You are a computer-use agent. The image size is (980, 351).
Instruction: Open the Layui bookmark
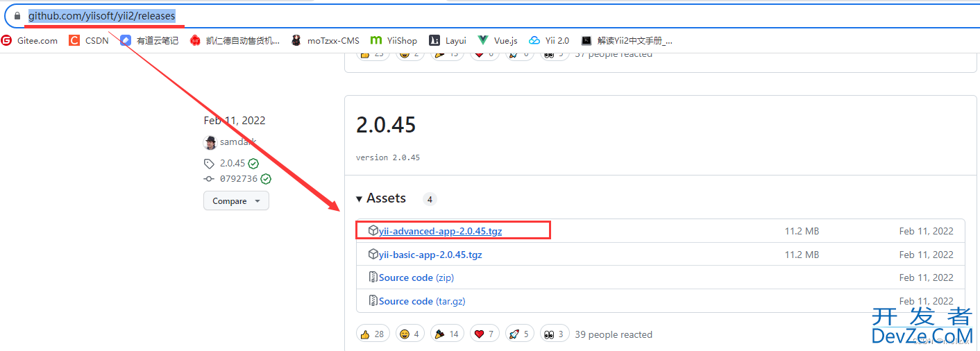(x=448, y=40)
